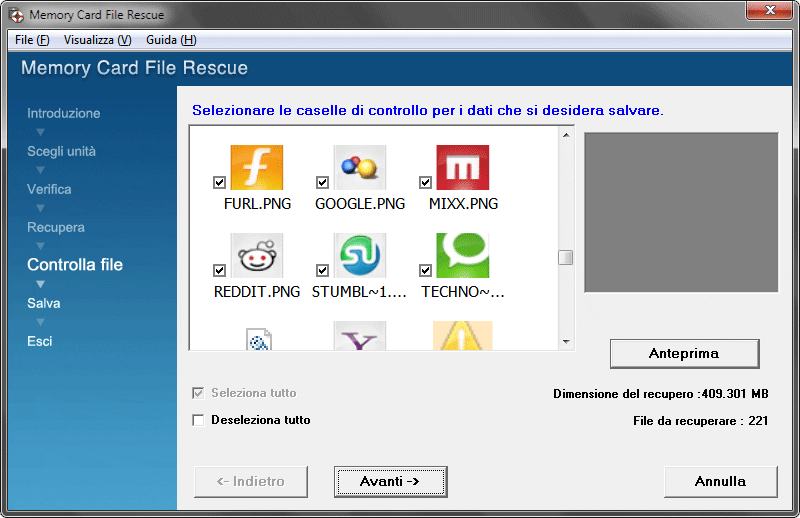
Task: Click the yellow warning triangle file icon
Action: point(463,335)
